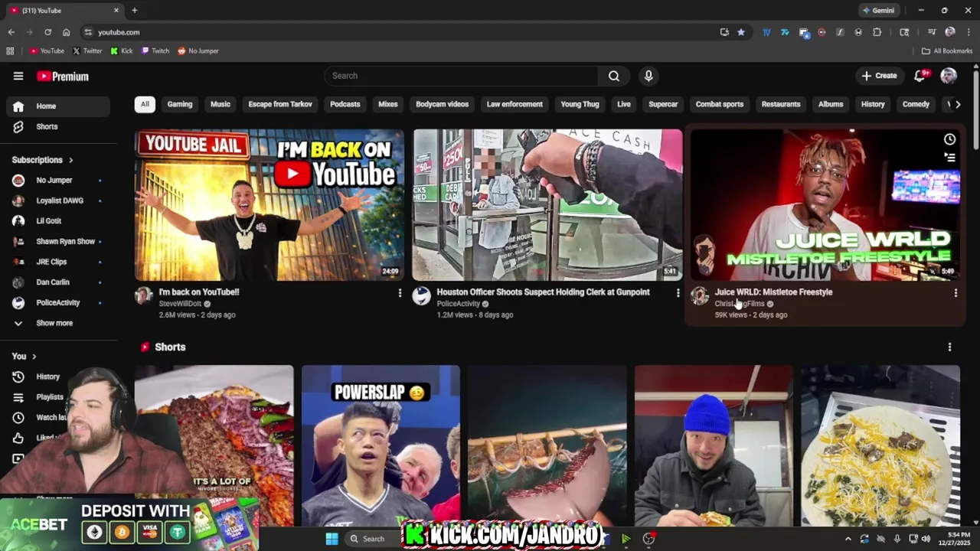The image size is (980, 551).
Task: Open the No Jumper bookmark
Action: (198, 51)
